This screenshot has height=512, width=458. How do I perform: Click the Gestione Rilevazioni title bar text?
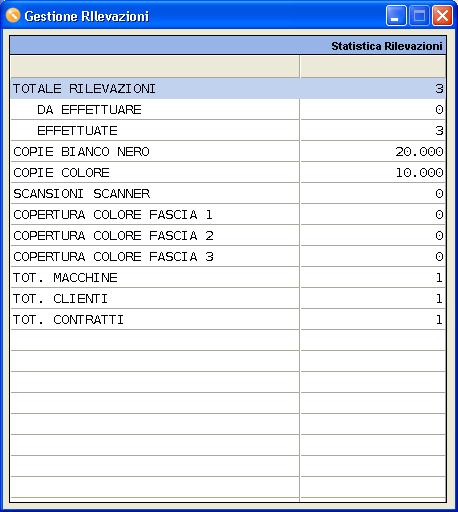click(x=87, y=16)
